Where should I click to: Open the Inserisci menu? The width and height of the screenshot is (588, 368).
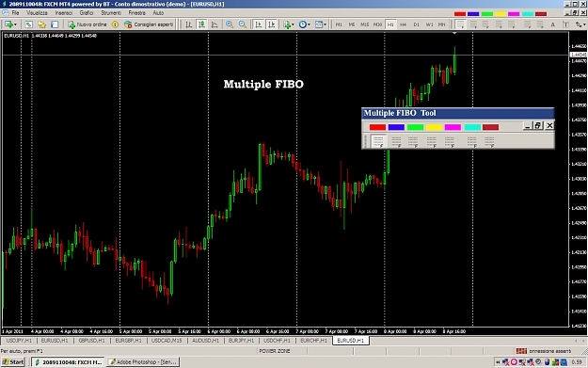click(x=64, y=13)
